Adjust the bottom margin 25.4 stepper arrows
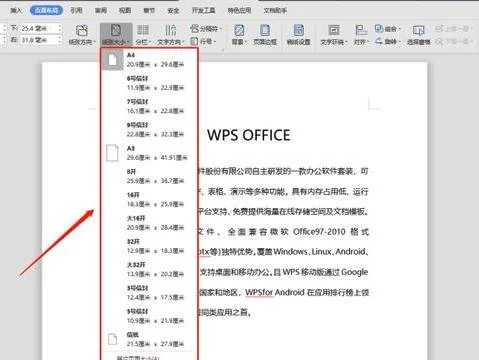Image resolution: width=479 pixels, height=360 pixels. [x=60, y=28]
